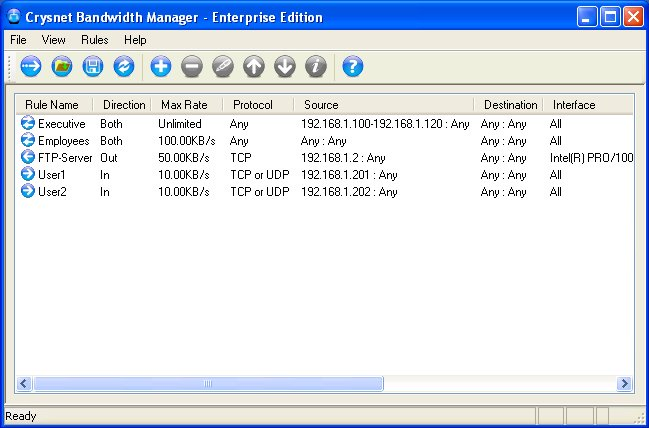Close the Bandwidth Manager window
Viewport: 649px width, 428px height.
click(634, 17)
